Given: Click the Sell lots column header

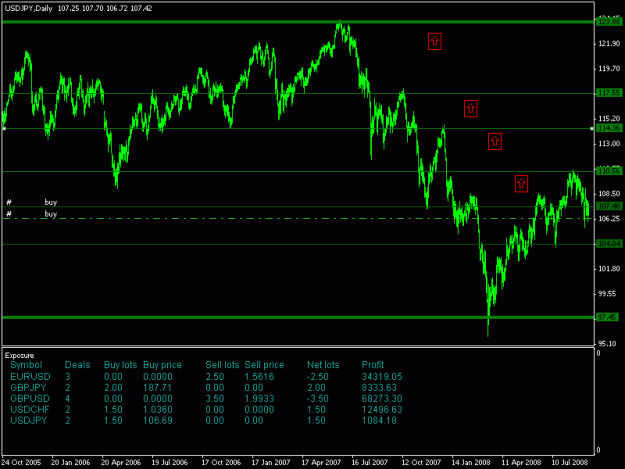Looking at the screenshot, I should point(222,365).
